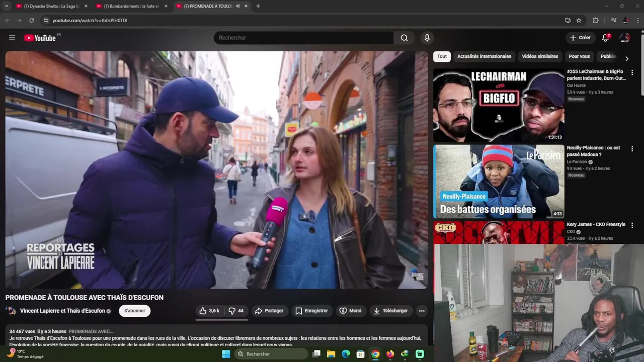Go back in browser history
This screenshot has height=362, width=644.
tap(7, 20)
